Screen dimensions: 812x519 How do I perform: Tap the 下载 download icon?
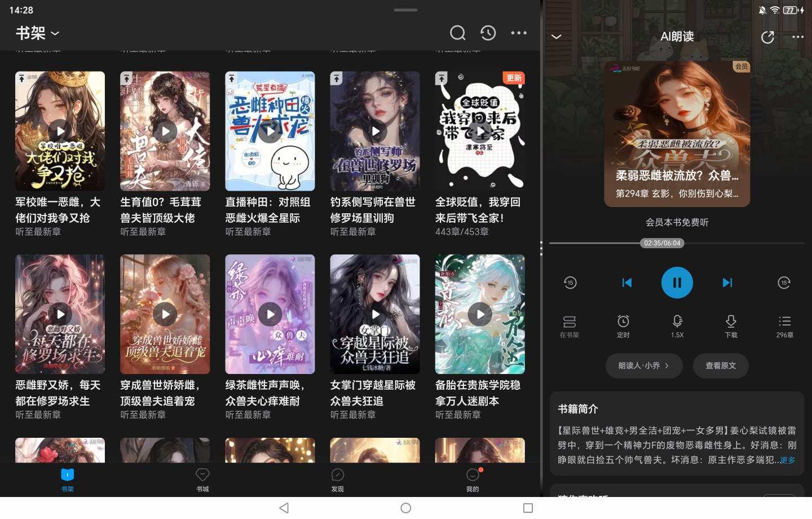731,326
